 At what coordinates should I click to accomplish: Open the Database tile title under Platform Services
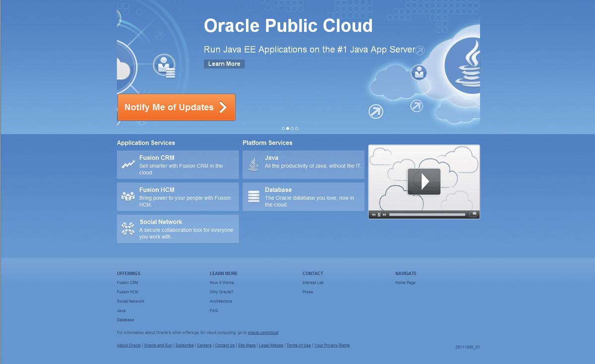278,190
